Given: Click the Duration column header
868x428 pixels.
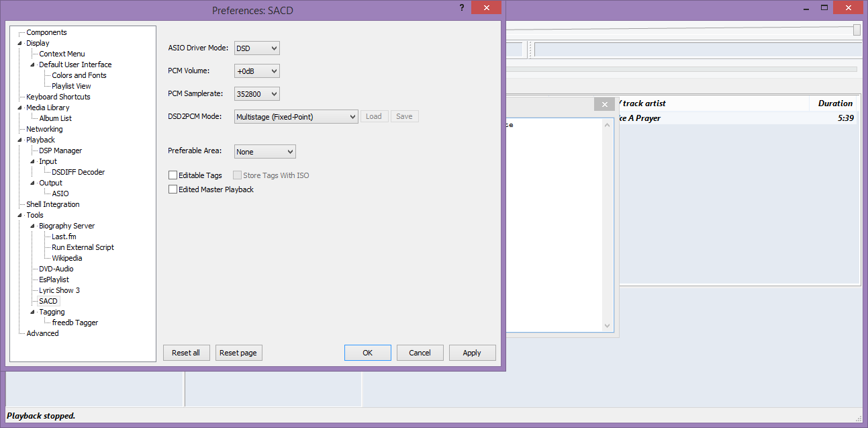Looking at the screenshot, I should click(835, 103).
